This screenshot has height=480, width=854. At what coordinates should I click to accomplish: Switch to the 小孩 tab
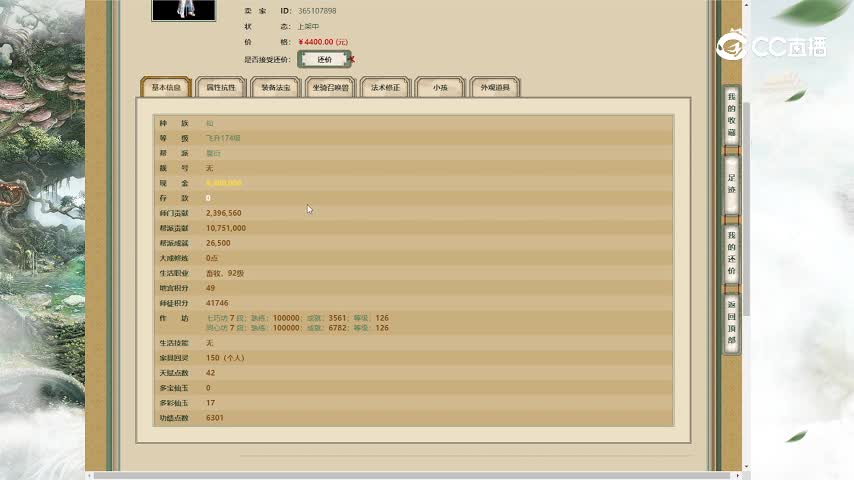click(440, 88)
